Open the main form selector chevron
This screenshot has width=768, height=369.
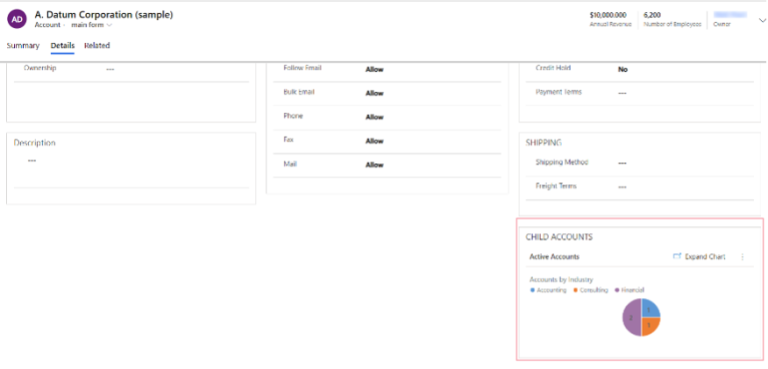point(109,25)
